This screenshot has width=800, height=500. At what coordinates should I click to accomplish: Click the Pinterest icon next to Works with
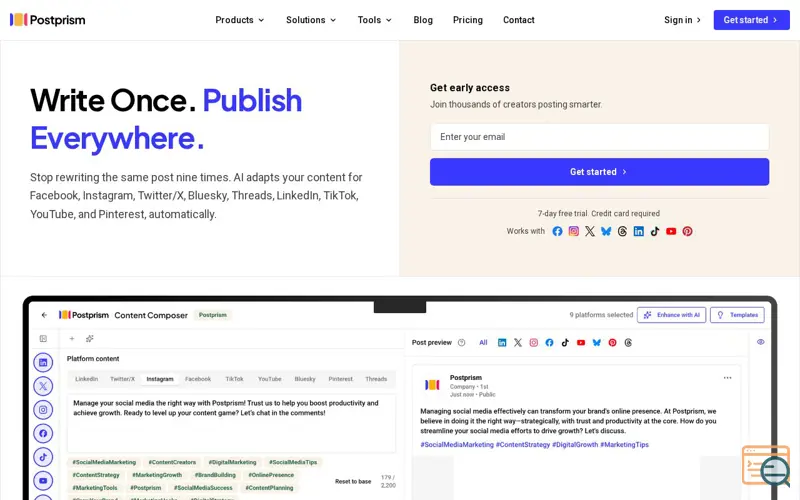[687, 231]
